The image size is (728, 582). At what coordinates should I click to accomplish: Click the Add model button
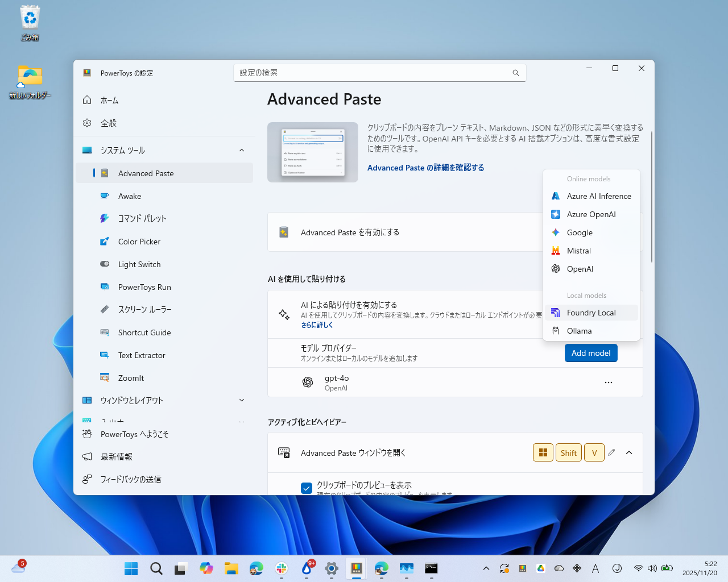(x=591, y=352)
